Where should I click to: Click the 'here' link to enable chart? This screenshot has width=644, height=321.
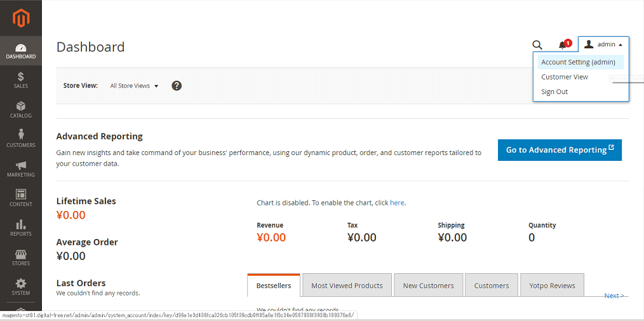click(397, 203)
